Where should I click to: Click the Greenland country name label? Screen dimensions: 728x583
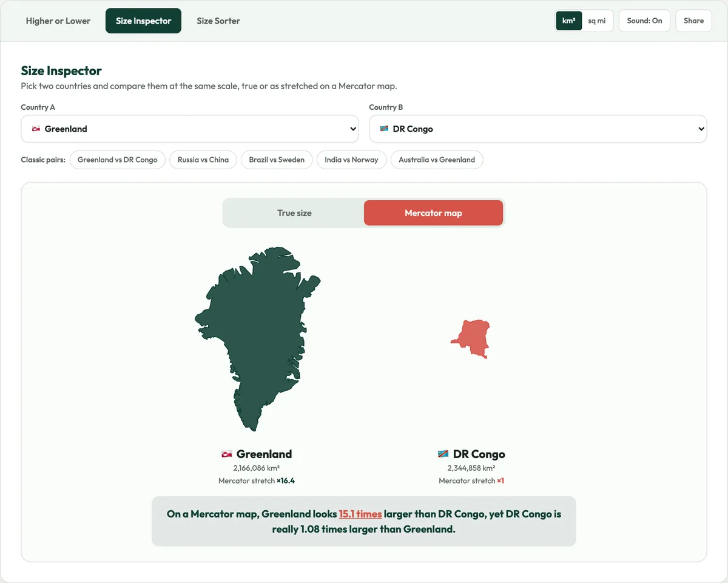click(264, 454)
